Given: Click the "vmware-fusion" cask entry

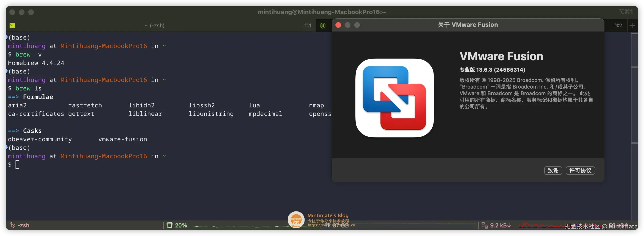Looking at the screenshot, I should click(x=123, y=139).
